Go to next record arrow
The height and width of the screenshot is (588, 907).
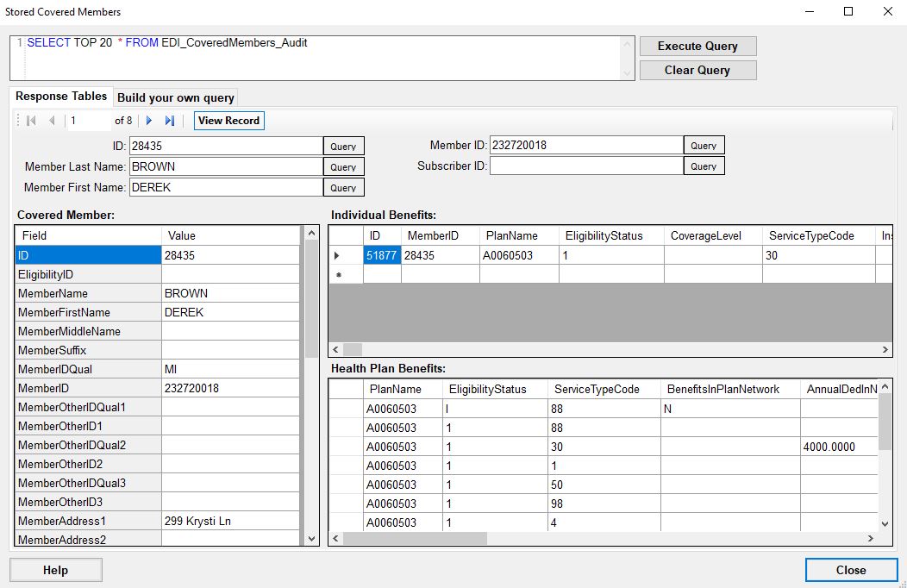(x=149, y=120)
